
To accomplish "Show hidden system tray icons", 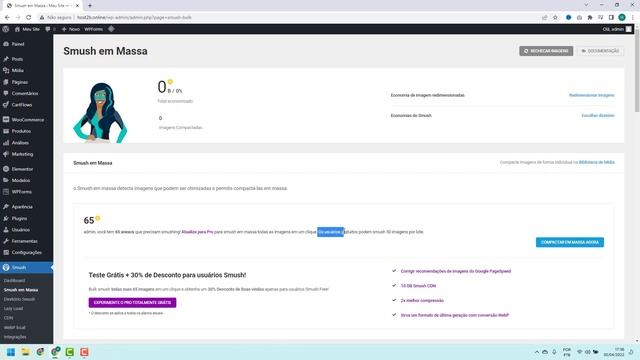I will (537, 352).
